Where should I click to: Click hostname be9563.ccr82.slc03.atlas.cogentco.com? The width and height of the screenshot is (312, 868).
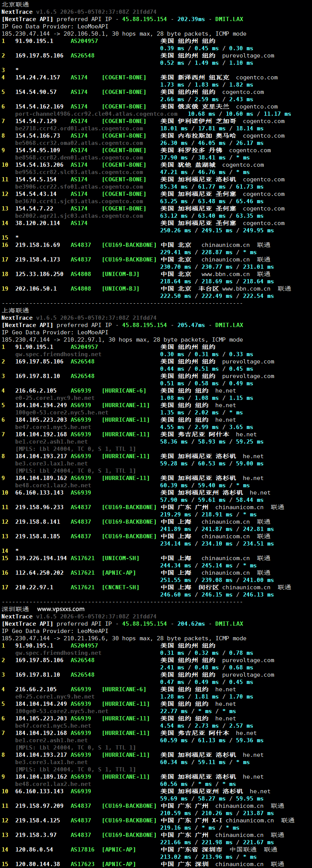[x=79, y=172]
